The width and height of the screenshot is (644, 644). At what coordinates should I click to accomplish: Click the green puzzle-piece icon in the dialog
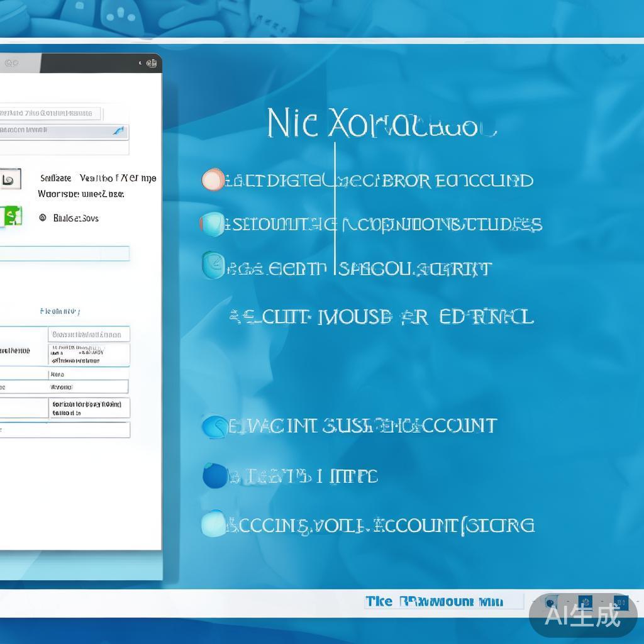12,216
